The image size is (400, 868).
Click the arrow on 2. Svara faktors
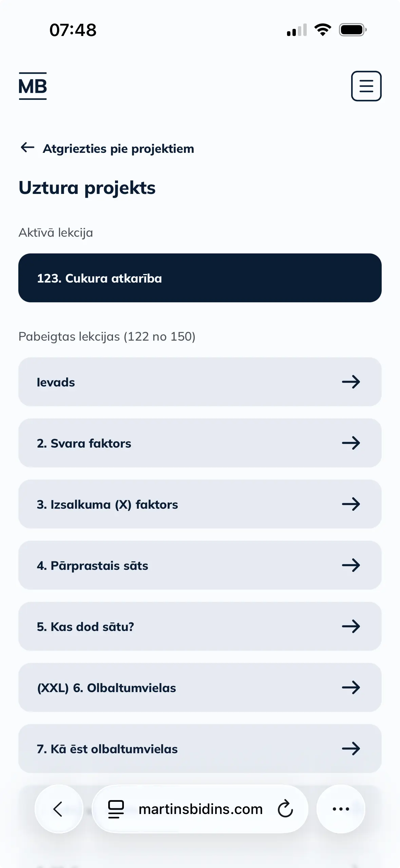click(x=351, y=443)
